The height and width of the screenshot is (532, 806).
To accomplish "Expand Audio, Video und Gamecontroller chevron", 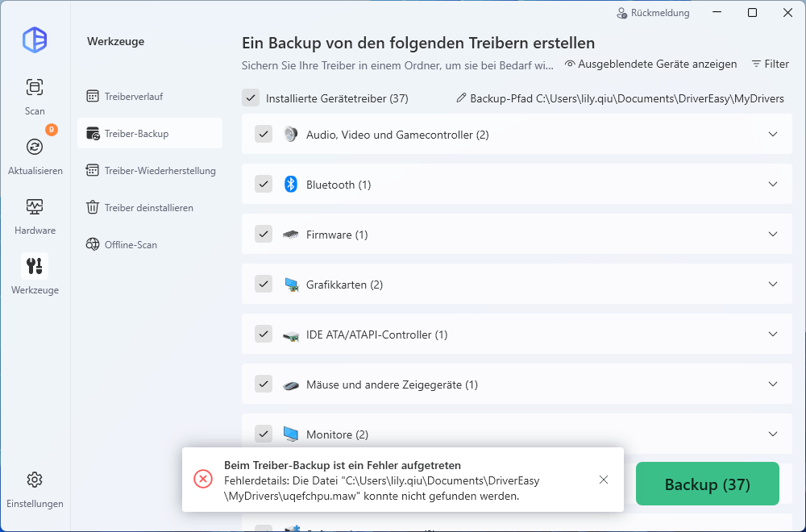I will pyautogui.click(x=773, y=134).
